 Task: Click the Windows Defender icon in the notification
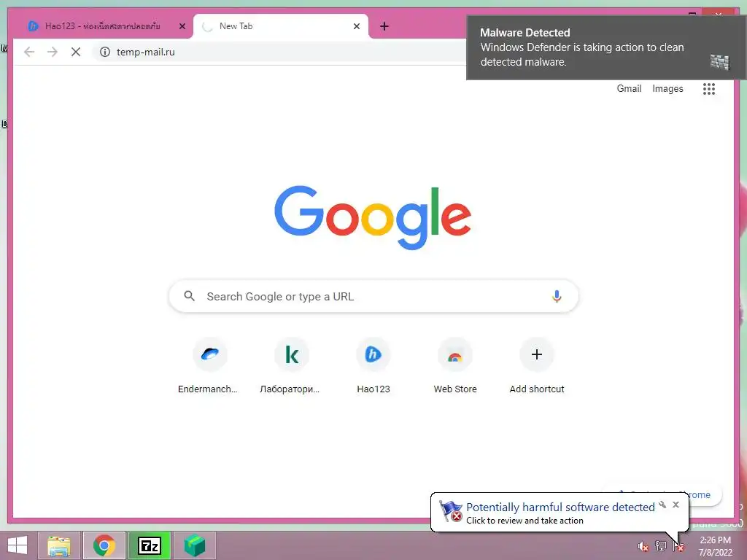pos(719,62)
